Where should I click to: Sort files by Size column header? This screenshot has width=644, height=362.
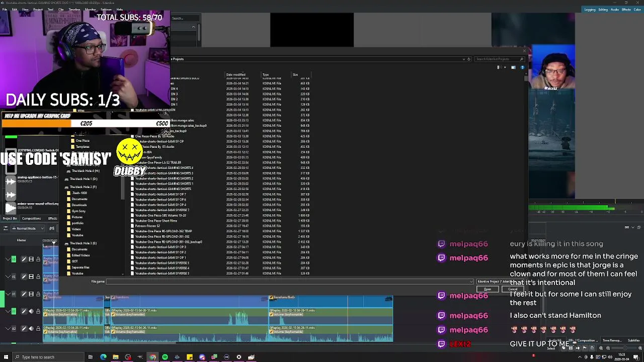295,75
